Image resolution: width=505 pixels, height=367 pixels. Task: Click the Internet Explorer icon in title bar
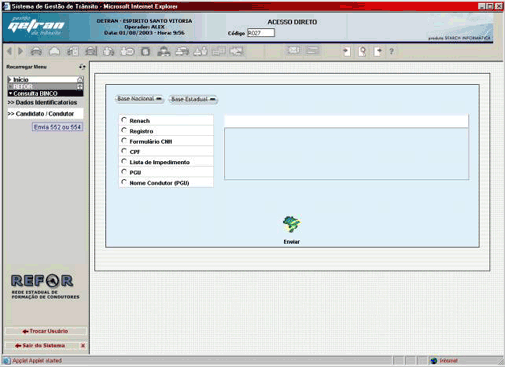(6, 6)
